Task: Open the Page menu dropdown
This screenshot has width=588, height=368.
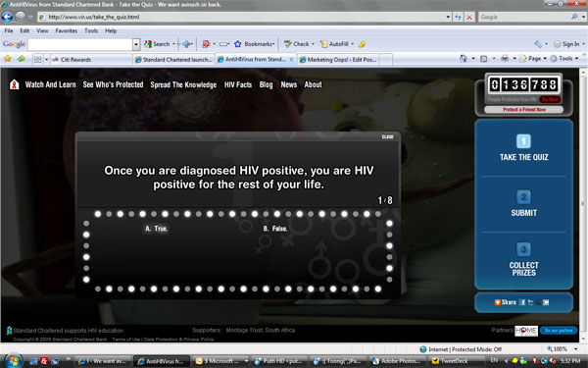Action: pyautogui.click(x=535, y=59)
